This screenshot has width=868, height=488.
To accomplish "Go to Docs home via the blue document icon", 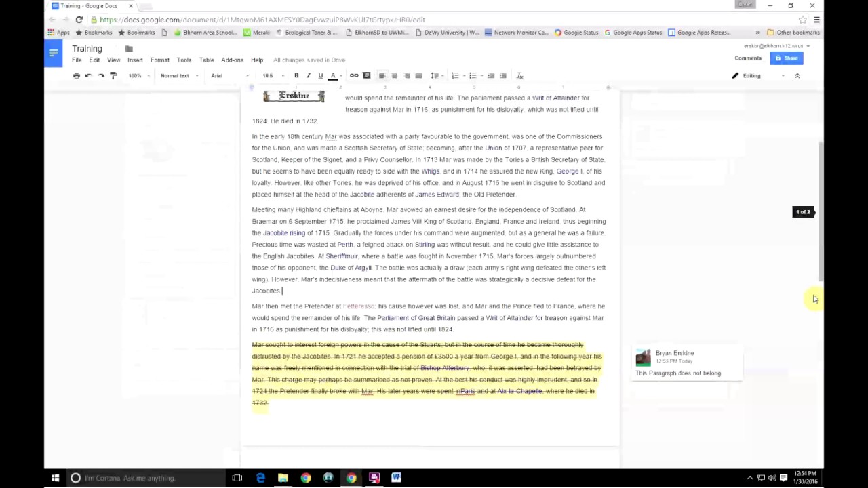I will (54, 53).
